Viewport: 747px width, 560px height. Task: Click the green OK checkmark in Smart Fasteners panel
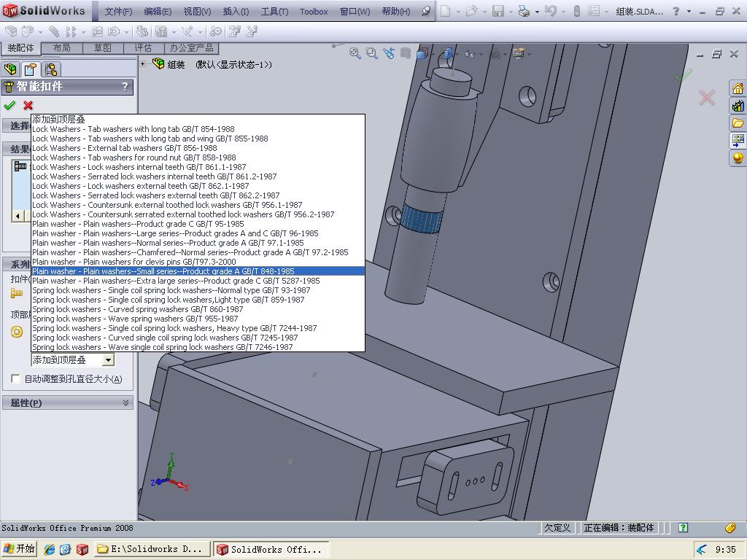click(9, 105)
